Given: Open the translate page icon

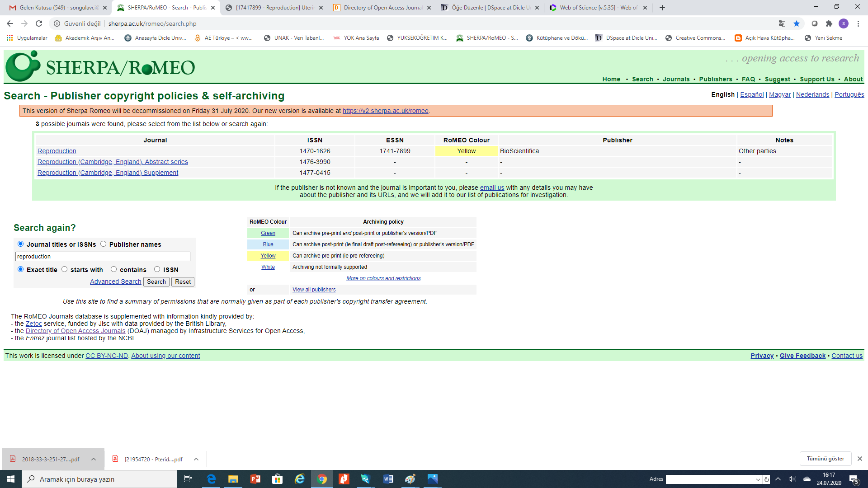Looking at the screenshot, I should pyautogui.click(x=782, y=23).
